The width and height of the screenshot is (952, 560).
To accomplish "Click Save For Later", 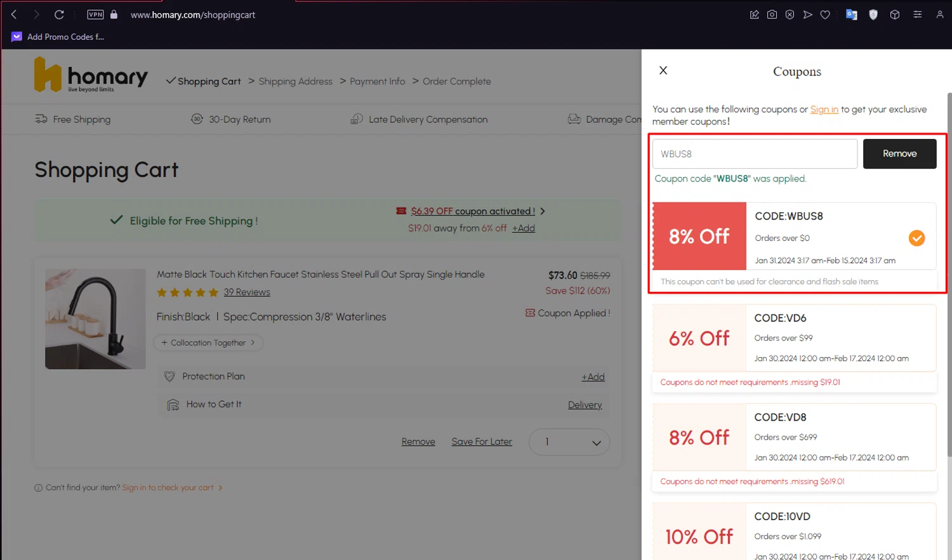I will [482, 441].
